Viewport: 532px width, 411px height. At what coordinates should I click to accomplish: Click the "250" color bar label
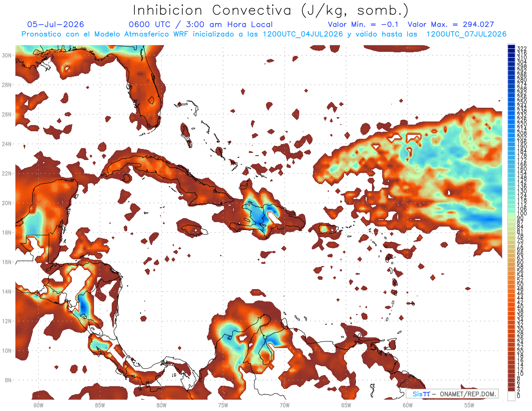521,102
